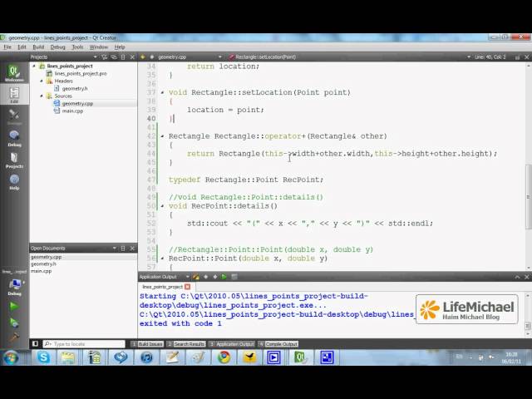Split the Projects side panel

coord(123,57)
